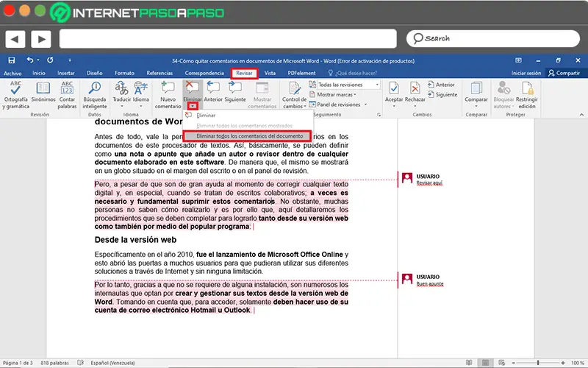Click Español (Venezuela) language indicator
Image resolution: width=588 pixels, height=368 pixels.
click(112, 363)
